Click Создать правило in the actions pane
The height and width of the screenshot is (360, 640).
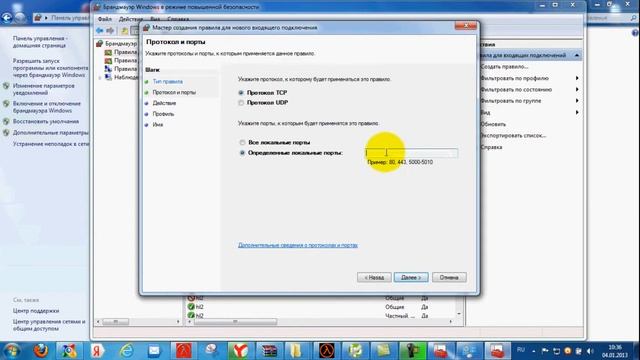(x=504, y=67)
